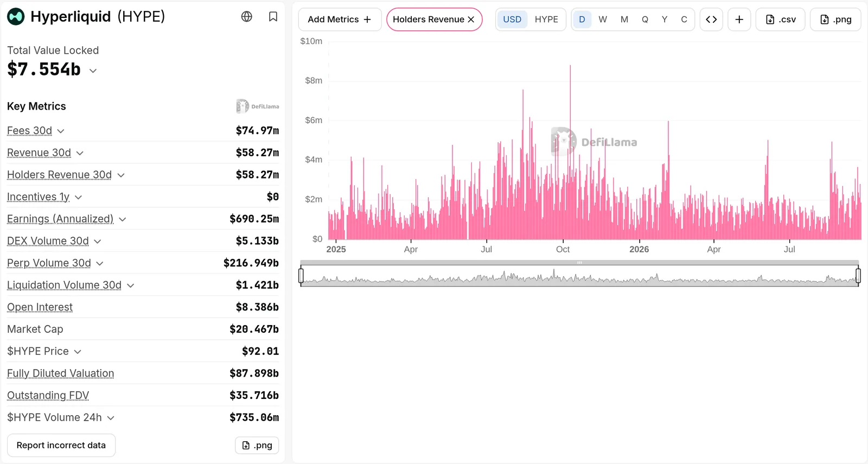This screenshot has height=464, width=868.
Task: Expand the Revenue 30d chevron
Action: click(x=80, y=153)
